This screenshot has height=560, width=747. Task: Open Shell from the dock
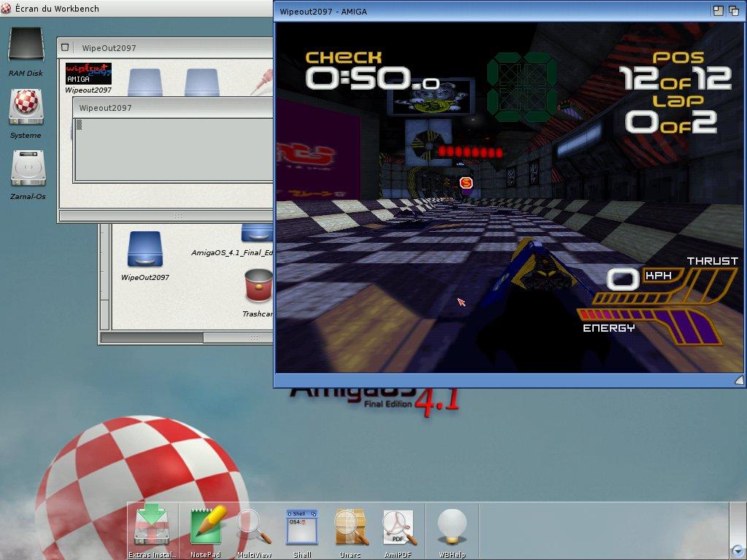(301, 527)
